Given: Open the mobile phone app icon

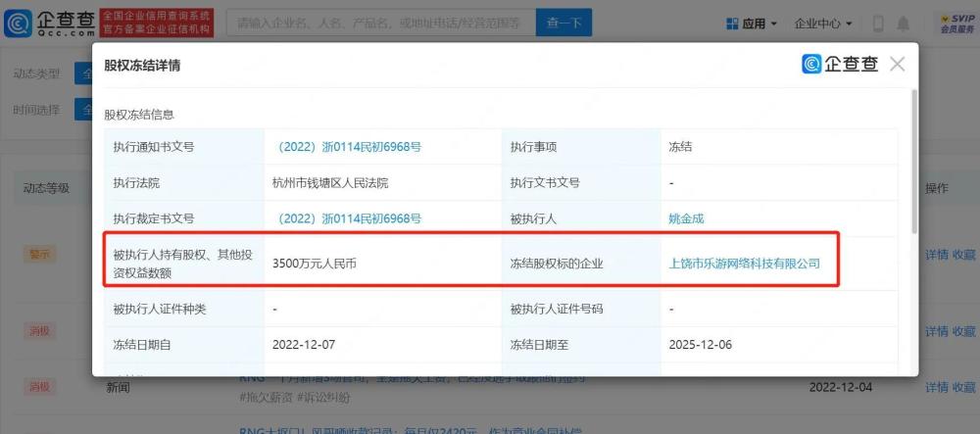Looking at the screenshot, I should 878,23.
